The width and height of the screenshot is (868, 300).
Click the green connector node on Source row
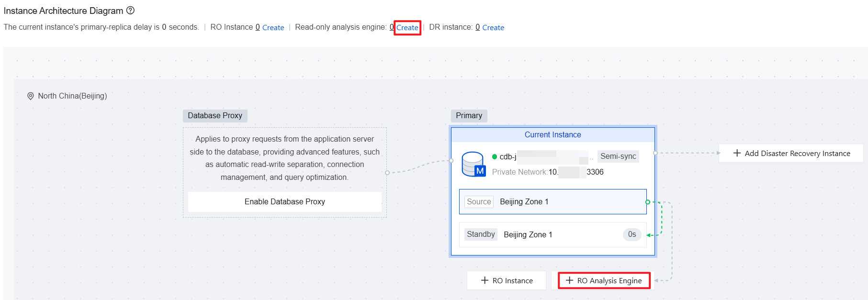(x=648, y=202)
